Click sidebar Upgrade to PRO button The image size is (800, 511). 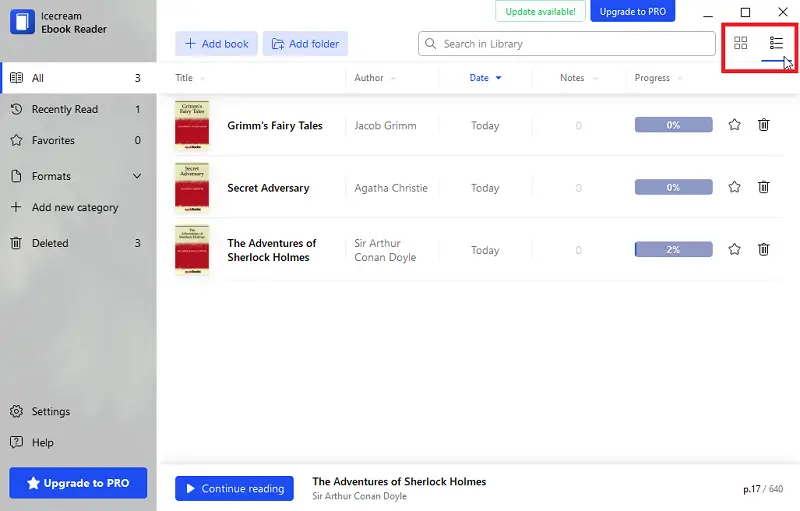coord(78,483)
